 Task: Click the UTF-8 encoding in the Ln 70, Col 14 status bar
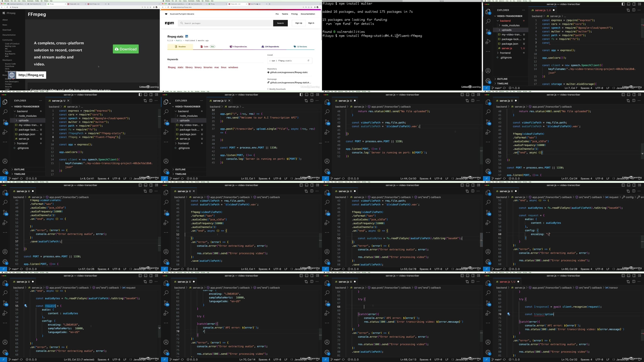click(277, 360)
